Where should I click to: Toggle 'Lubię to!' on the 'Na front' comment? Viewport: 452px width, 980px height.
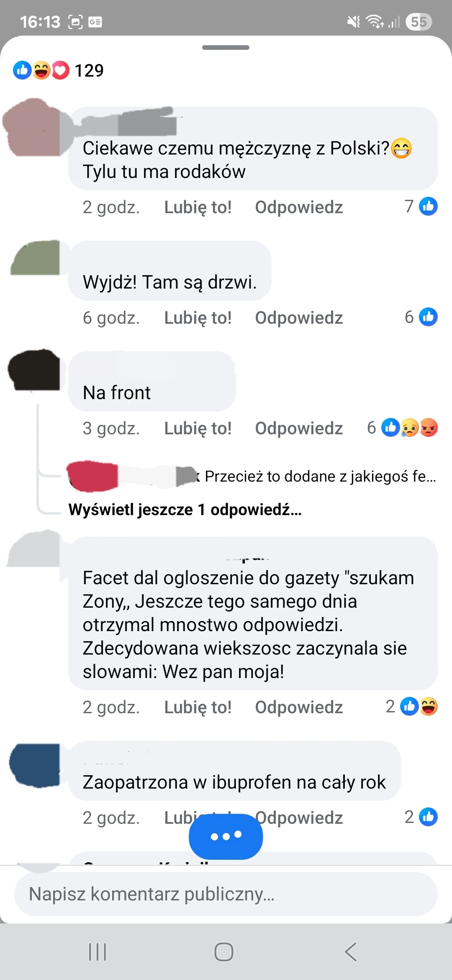(198, 428)
